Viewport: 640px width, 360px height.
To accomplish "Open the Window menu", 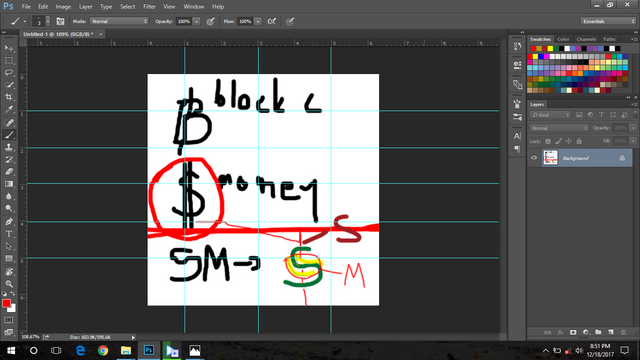I will (193, 7).
